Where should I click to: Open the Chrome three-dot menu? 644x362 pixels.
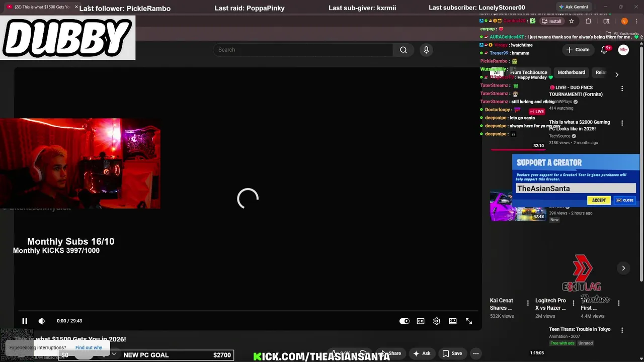(637, 21)
